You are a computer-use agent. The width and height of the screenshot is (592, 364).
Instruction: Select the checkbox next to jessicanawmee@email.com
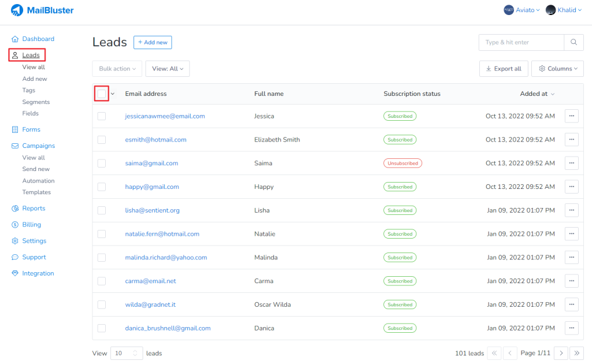tap(102, 116)
